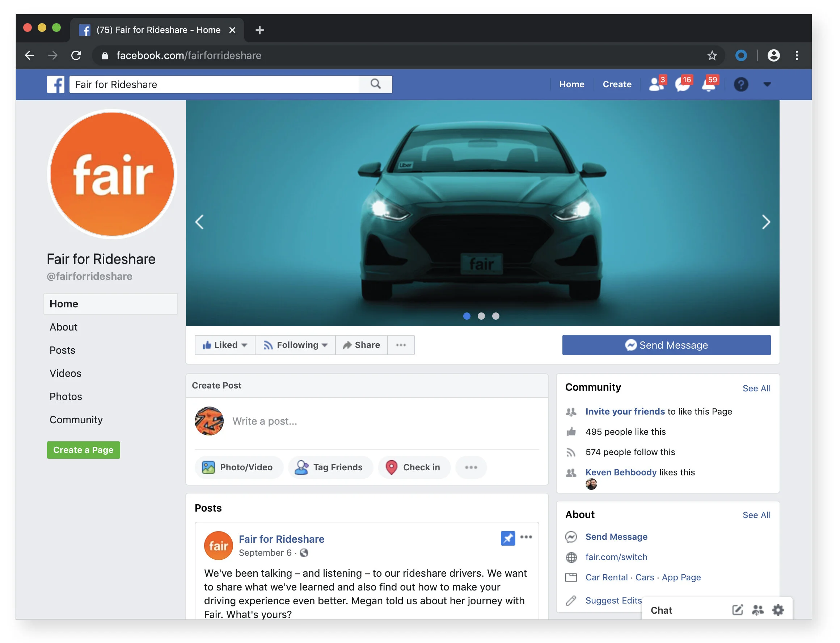Select the Tag Friends icon

click(x=302, y=467)
